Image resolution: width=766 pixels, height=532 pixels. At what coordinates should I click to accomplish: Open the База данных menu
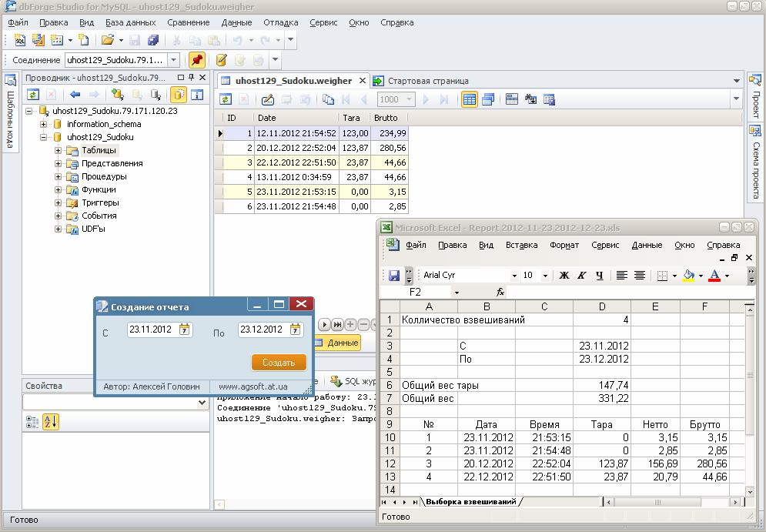130,22
